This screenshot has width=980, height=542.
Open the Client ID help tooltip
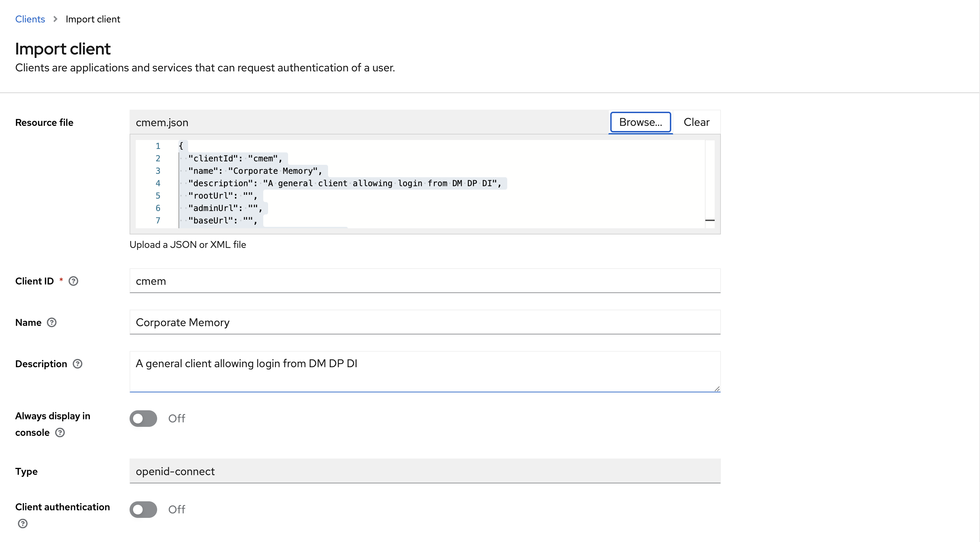(73, 281)
